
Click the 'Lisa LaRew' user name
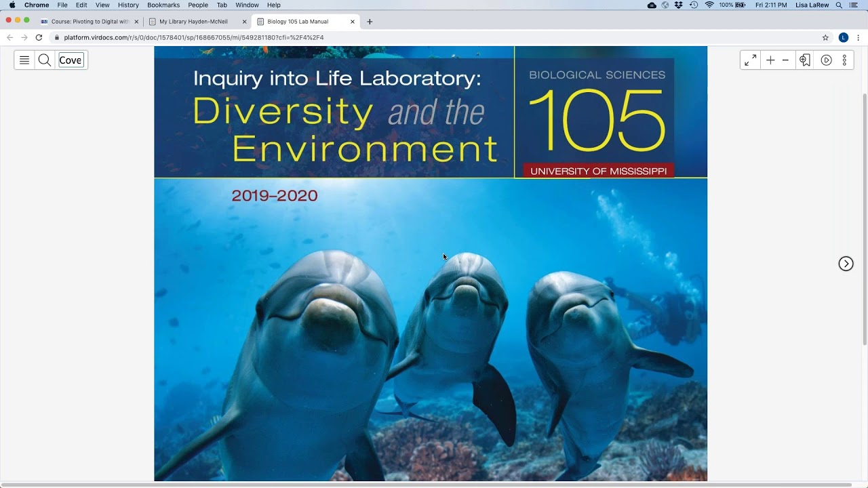(812, 5)
